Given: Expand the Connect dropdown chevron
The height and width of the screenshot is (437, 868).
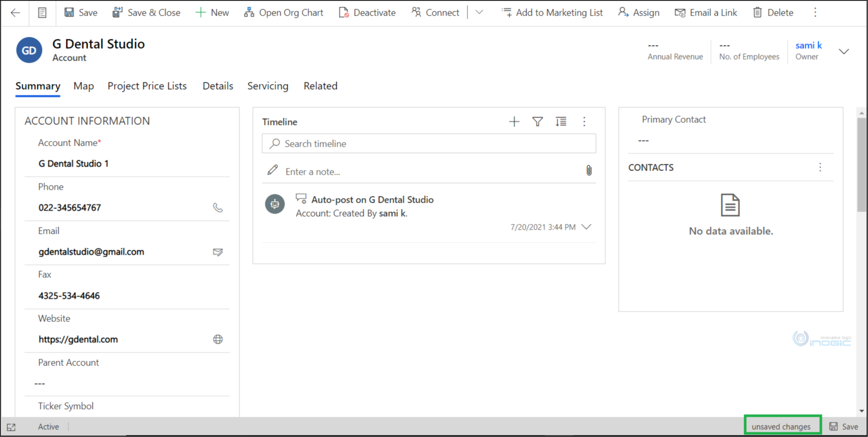Looking at the screenshot, I should 479,12.
